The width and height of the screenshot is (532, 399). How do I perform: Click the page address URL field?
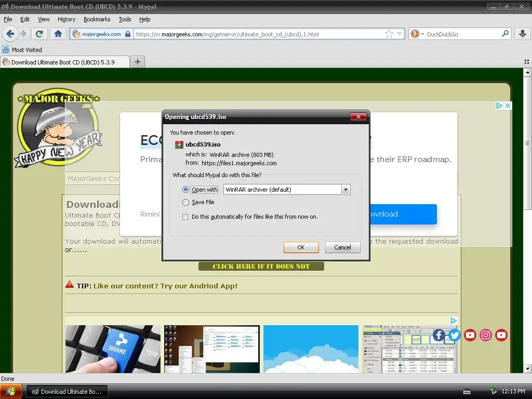260,34
